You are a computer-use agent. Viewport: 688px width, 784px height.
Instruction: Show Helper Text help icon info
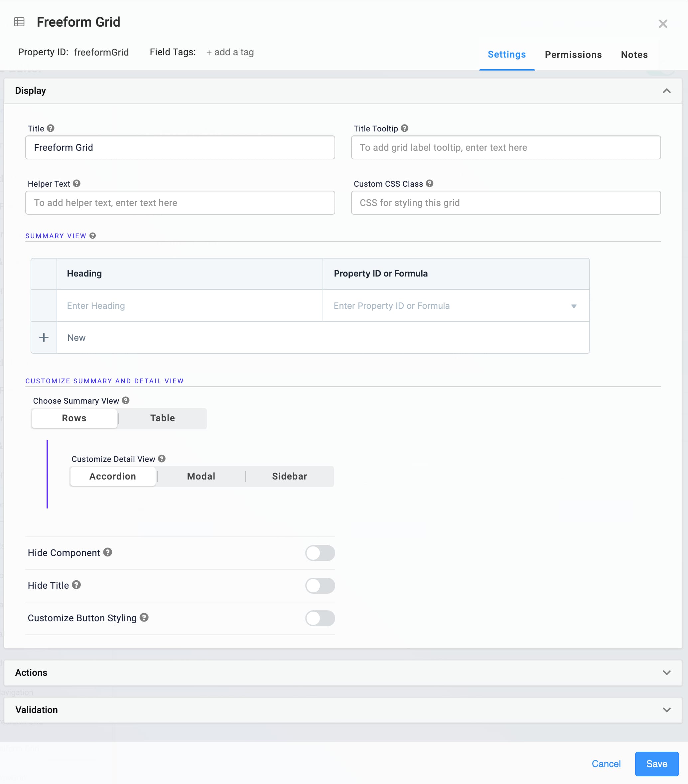coord(77,183)
